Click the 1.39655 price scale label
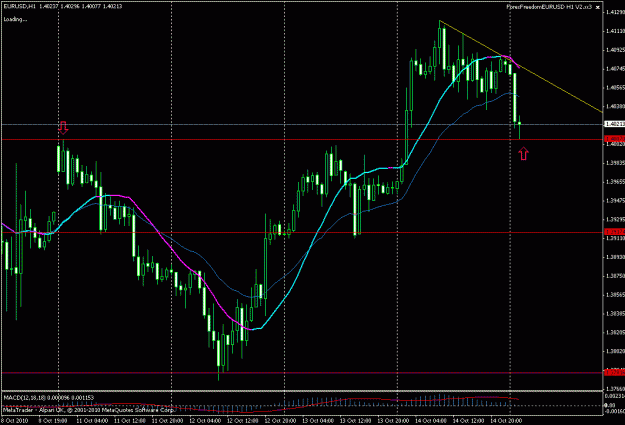625x425 pixels. tap(615, 181)
